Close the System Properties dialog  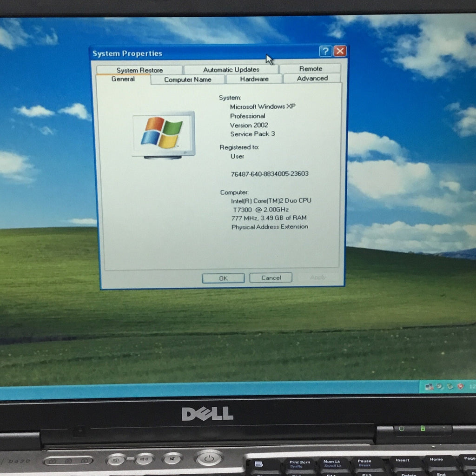tap(341, 51)
